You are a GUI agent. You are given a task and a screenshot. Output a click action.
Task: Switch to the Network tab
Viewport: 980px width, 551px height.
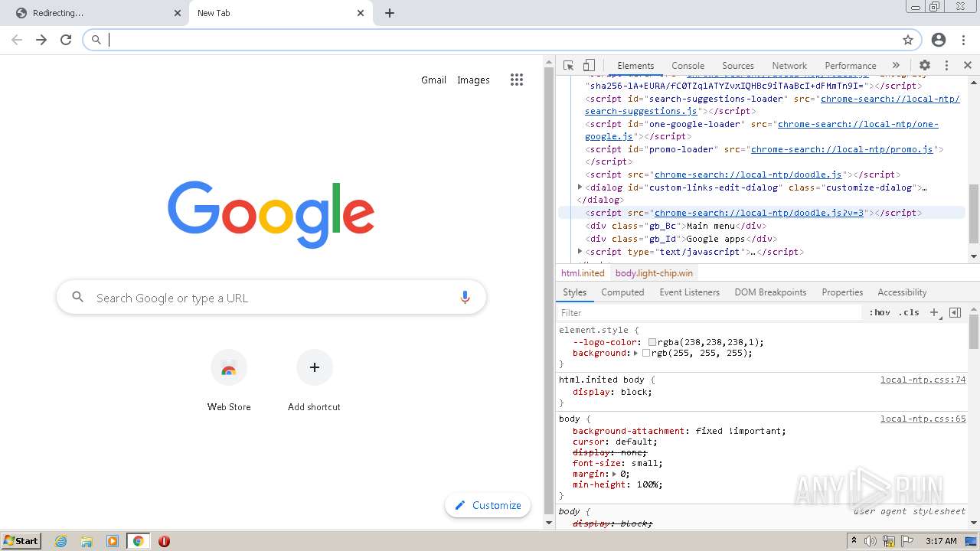pyautogui.click(x=789, y=66)
